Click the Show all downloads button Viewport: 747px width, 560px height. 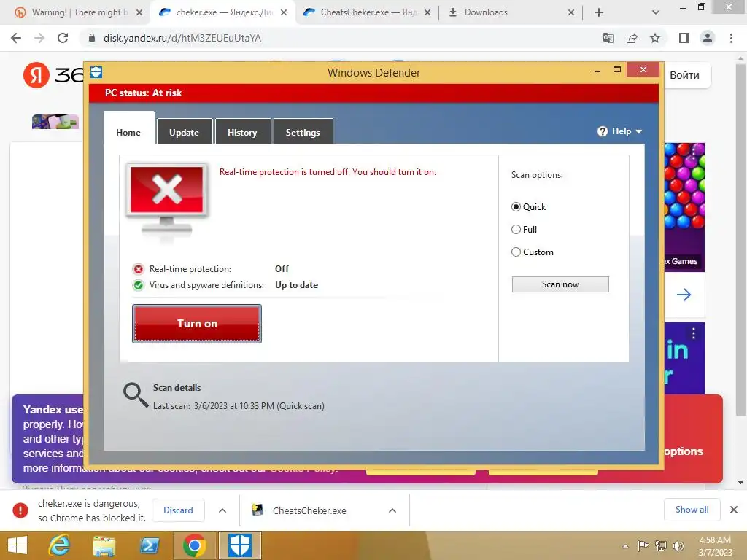pyautogui.click(x=692, y=510)
